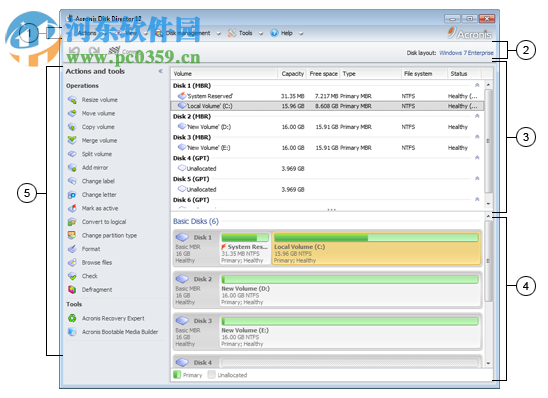
Task: Select the 'Local Volume' (C:) row
Action: tap(327, 106)
